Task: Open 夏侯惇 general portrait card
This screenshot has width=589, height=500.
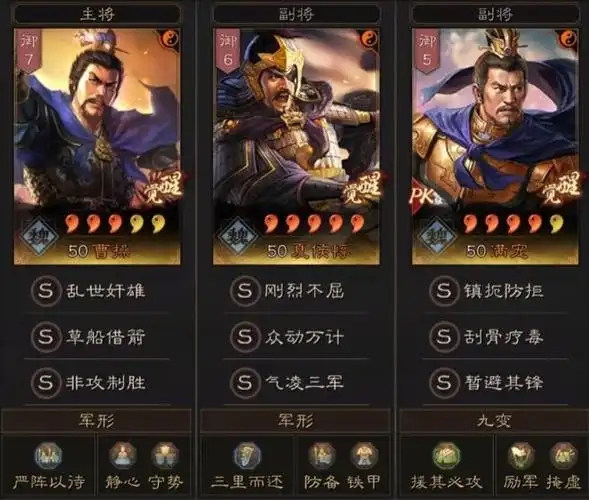Action: coord(296,147)
